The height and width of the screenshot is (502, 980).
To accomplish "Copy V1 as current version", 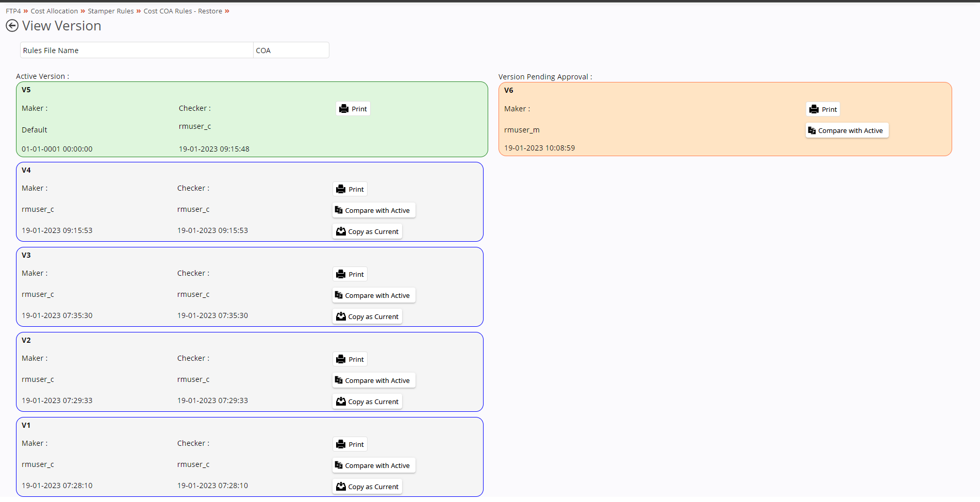I will click(367, 487).
